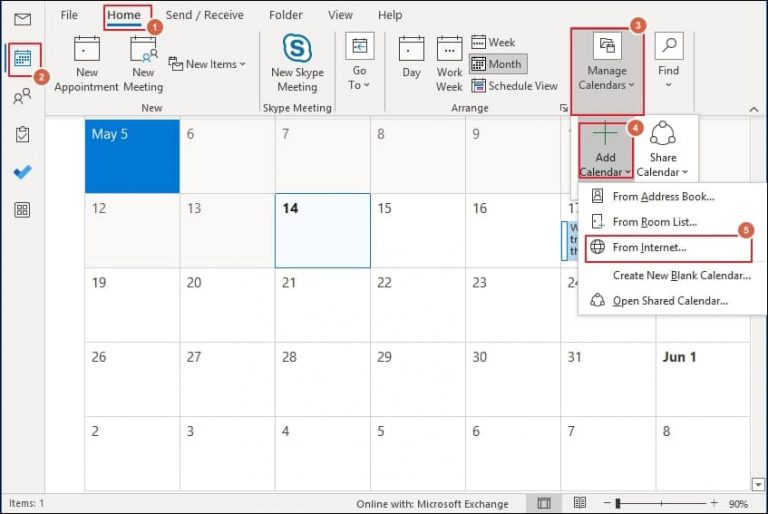The width and height of the screenshot is (768, 514).
Task: Select day 23 in the calendar
Action: [513, 305]
